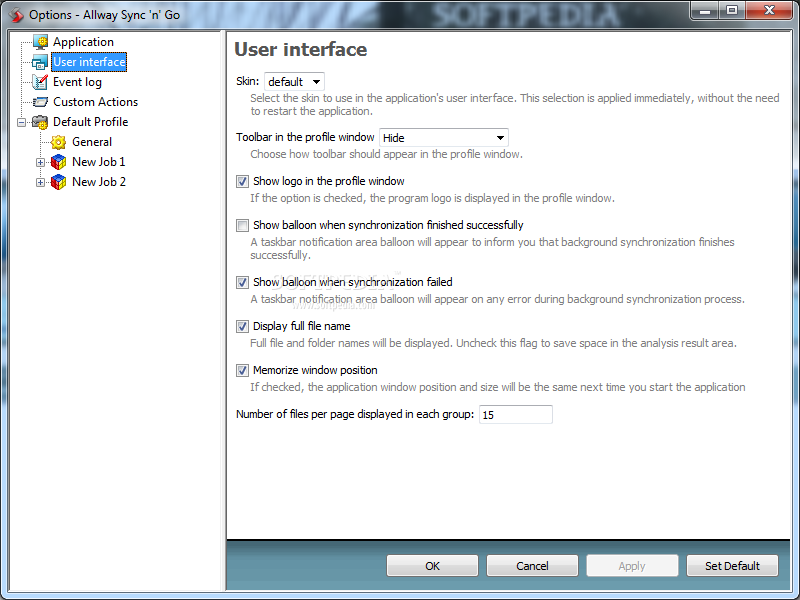Maximize the Options window
This screenshot has width=800, height=600.
[x=732, y=10]
